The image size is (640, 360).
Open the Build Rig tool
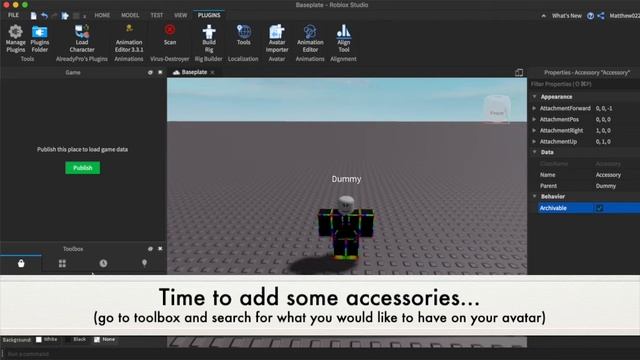(209, 38)
